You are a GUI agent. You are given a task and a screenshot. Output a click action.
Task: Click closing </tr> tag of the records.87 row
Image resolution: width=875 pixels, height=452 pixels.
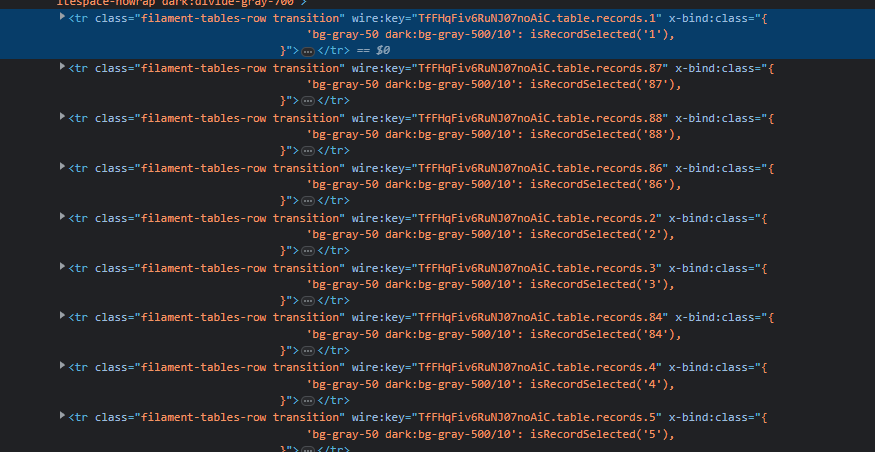point(333,101)
